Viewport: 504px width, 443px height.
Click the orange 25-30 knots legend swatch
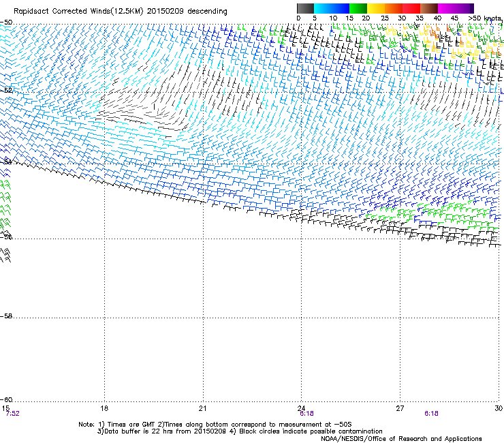click(394, 8)
